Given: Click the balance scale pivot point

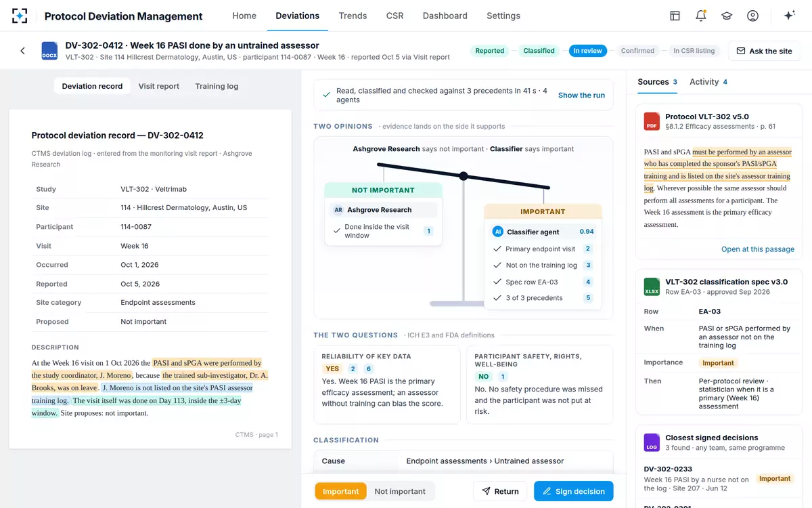Looking at the screenshot, I should pyautogui.click(x=464, y=176).
